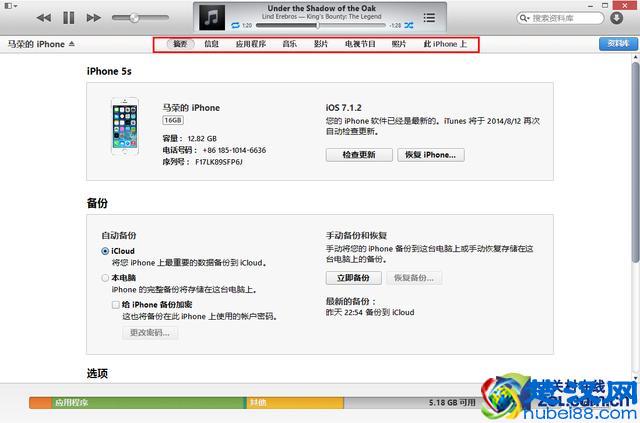Open the 影片 tab
The width and height of the screenshot is (640, 423).
tap(321, 44)
